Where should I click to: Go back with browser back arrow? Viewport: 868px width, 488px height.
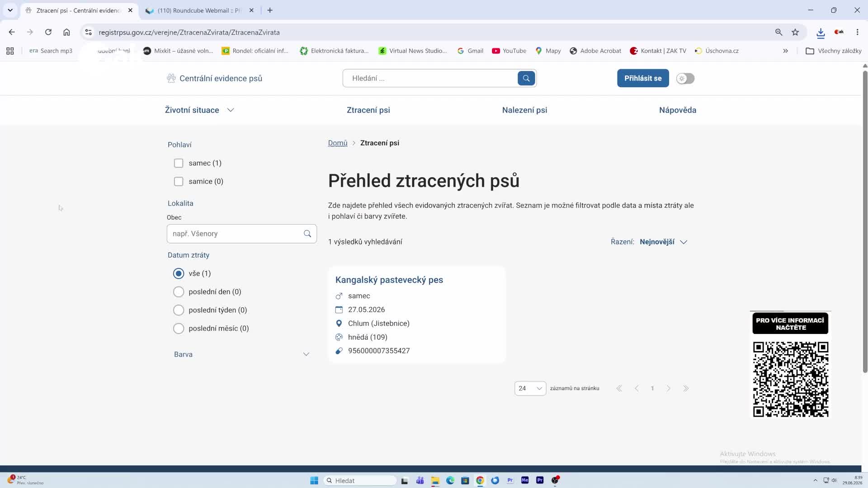pos(12,32)
